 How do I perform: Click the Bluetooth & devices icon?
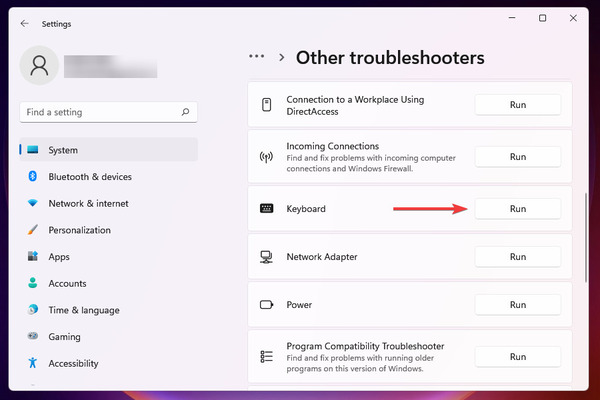[x=33, y=176]
